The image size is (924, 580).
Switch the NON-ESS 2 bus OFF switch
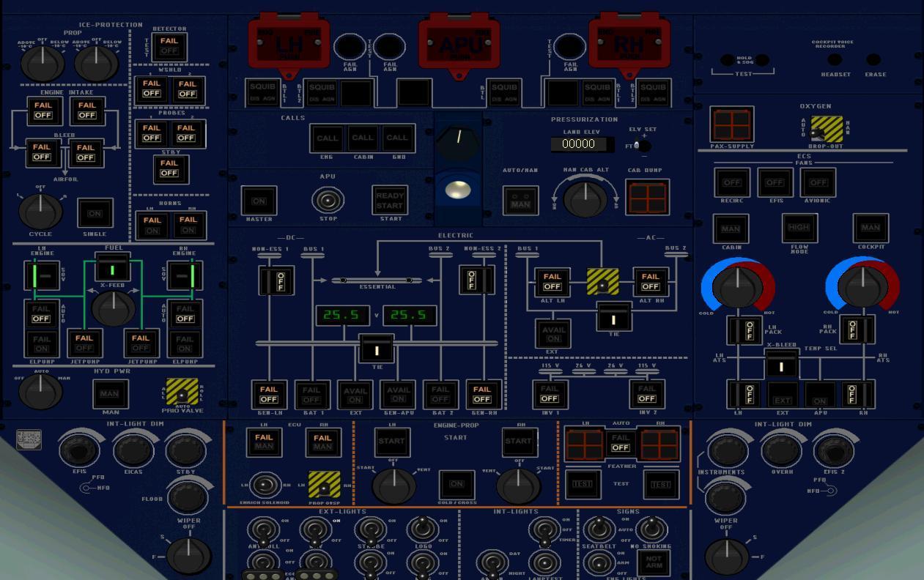pos(477,280)
